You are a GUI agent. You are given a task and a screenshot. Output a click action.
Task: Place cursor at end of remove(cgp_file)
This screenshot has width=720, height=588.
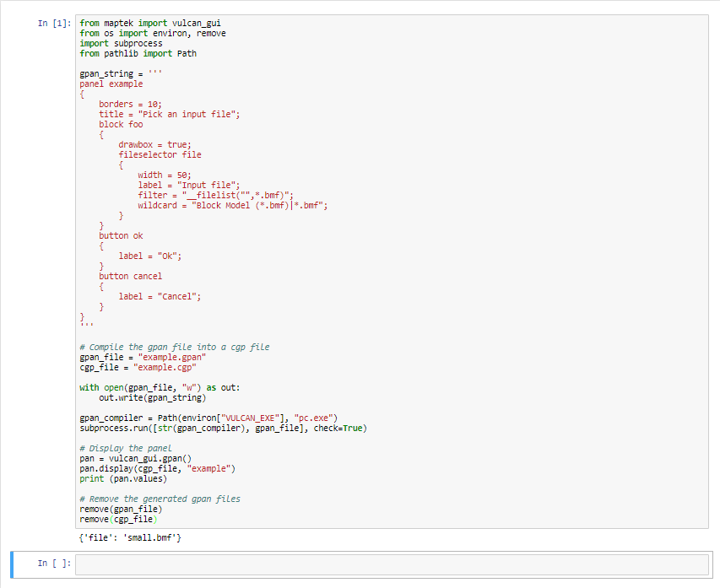(158, 519)
